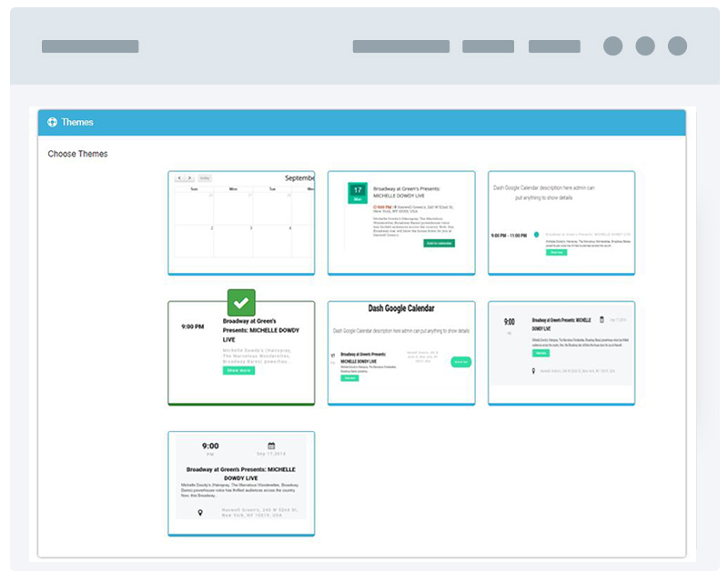The width and height of the screenshot is (728, 582).
Task: Click the Themes panel header icon
Action: [x=52, y=122]
